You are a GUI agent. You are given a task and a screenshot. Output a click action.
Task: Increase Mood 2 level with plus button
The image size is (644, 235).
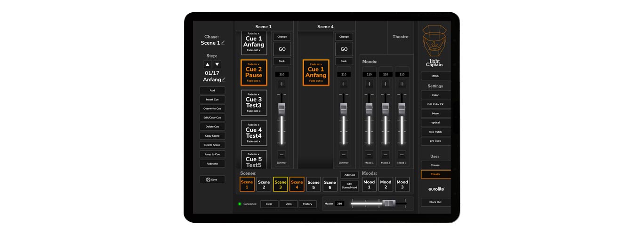point(386,84)
